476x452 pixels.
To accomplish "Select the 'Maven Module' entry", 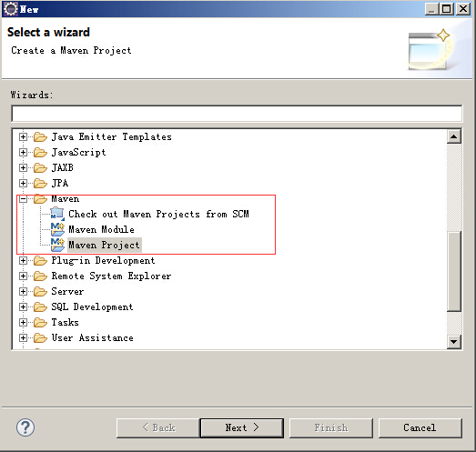I will click(x=101, y=229).
